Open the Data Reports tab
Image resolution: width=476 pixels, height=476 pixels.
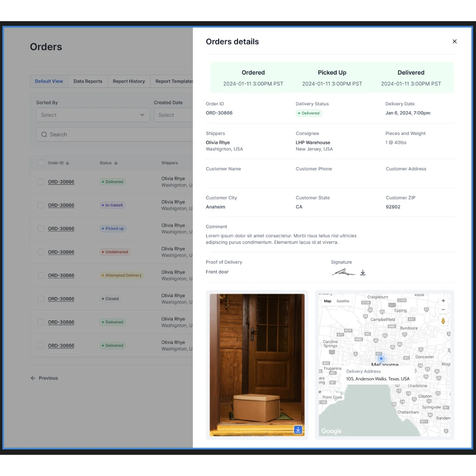pyautogui.click(x=88, y=82)
